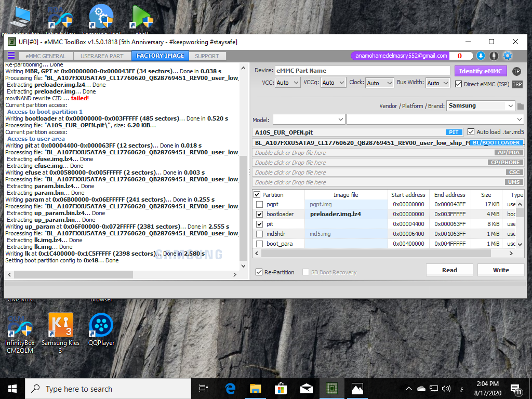The width and height of the screenshot is (532, 399).
Task: Open Windows Start menu
Action: 12,389
